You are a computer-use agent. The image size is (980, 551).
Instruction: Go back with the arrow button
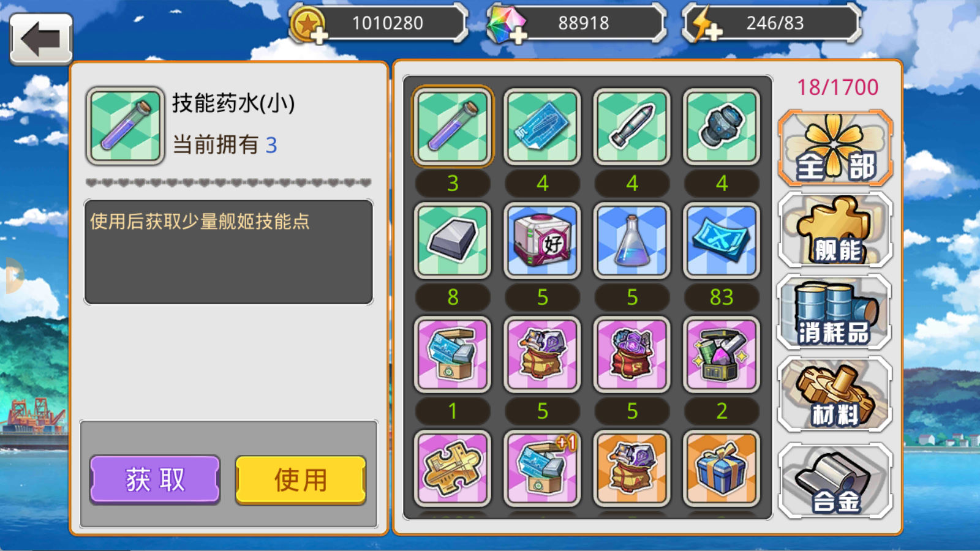(41, 39)
